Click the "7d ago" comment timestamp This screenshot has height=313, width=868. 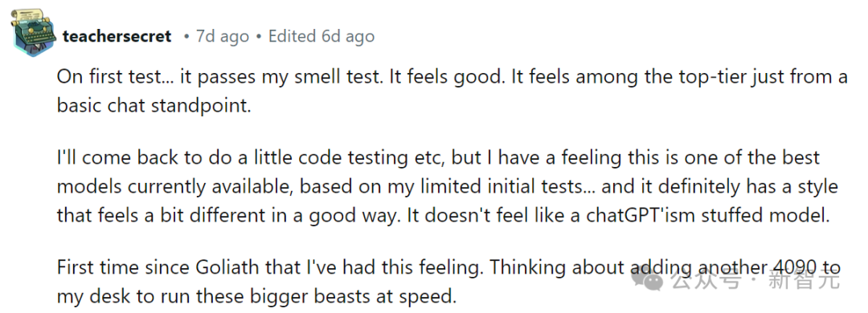click(223, 37)
